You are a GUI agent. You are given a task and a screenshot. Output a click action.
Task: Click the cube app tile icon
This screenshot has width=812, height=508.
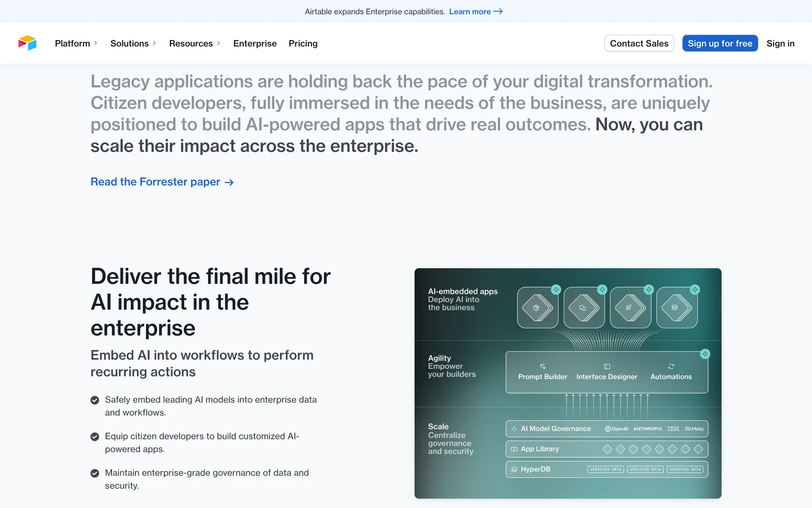tap(536, 308)
